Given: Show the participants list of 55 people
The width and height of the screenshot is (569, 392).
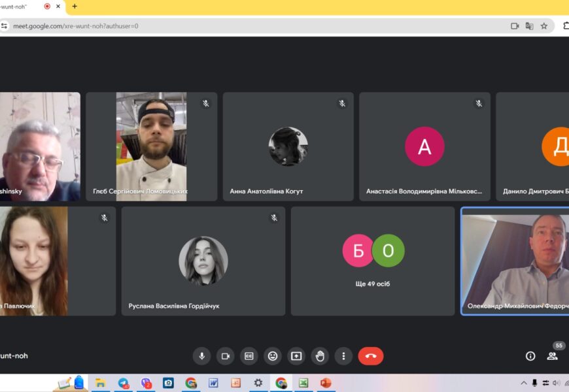Looking at the screenshot, I should coord(553,356).
